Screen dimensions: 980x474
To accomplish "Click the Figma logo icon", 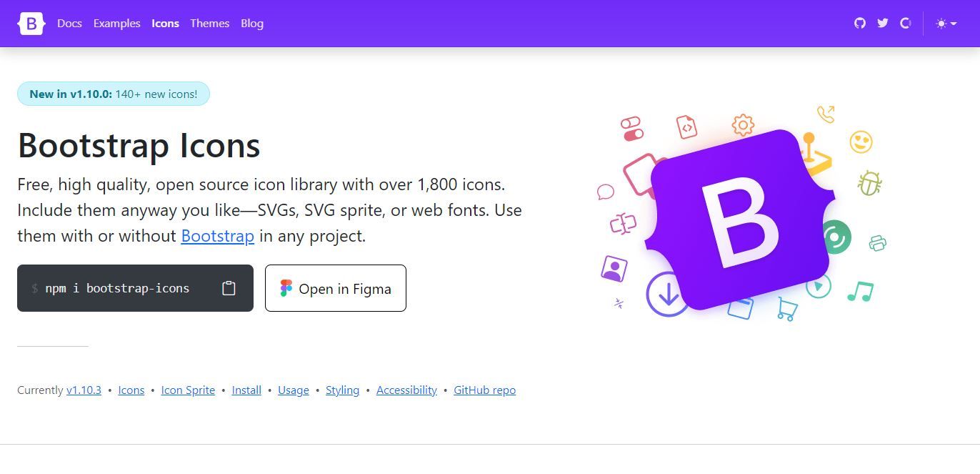I will tap(286, 288).
